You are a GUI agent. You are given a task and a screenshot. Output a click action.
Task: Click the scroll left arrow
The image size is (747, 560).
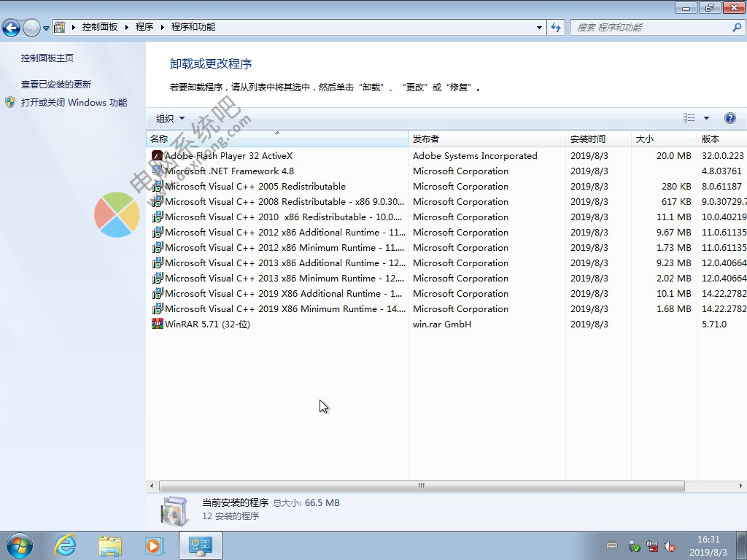pyautogui.click(x=152, y=486)
